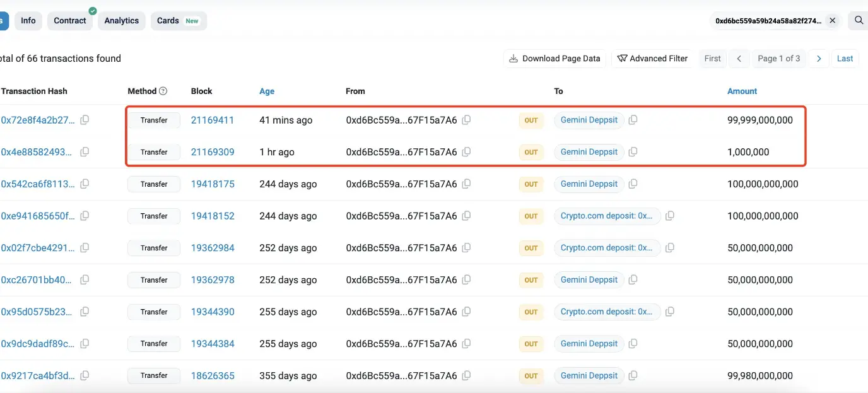Open block 19418175

tap(213, 184)
